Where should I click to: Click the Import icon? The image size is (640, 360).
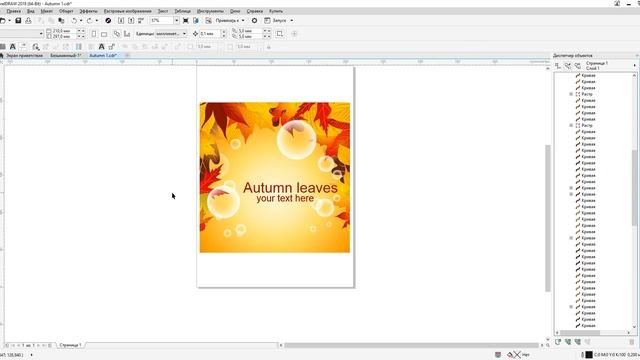coord(121,20)
